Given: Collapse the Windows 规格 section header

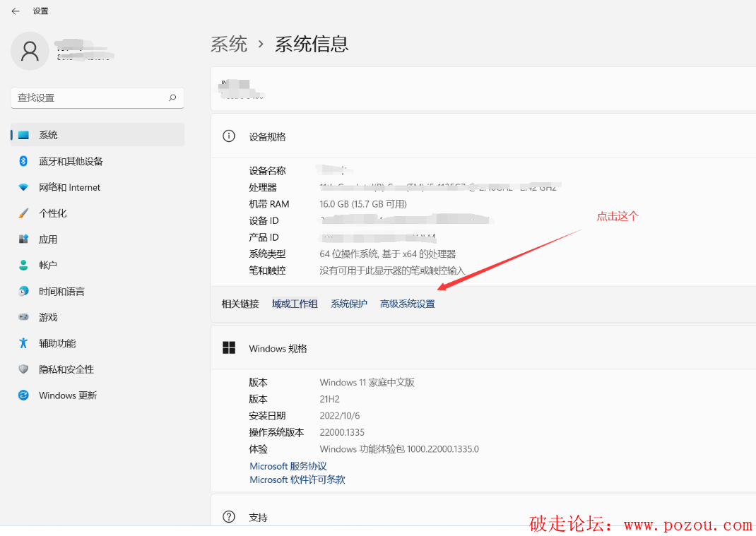Looking at the screenshot, I should point(483,348).
